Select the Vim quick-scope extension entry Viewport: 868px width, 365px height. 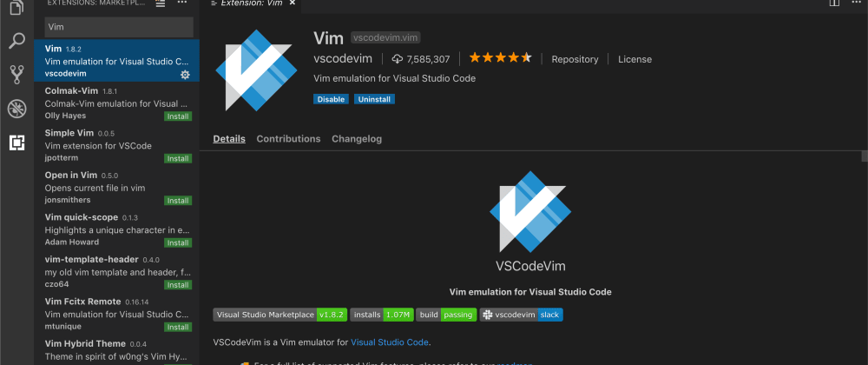[117, 229]
